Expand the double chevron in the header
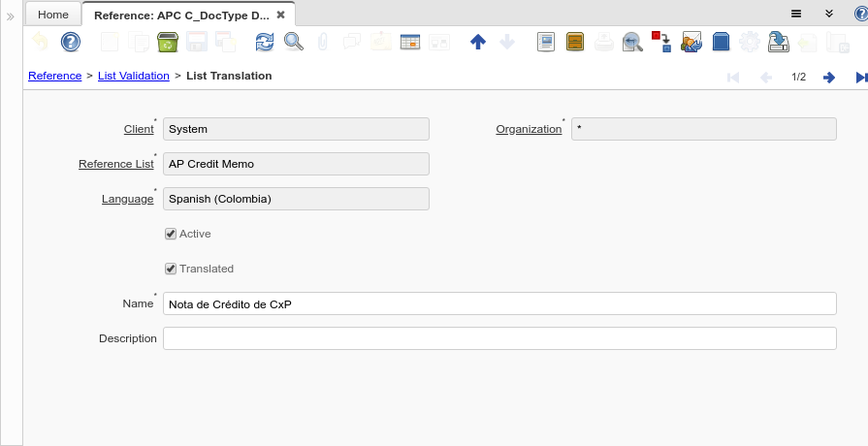Screen dimensions: 868x446 click(x=829, y=14)
